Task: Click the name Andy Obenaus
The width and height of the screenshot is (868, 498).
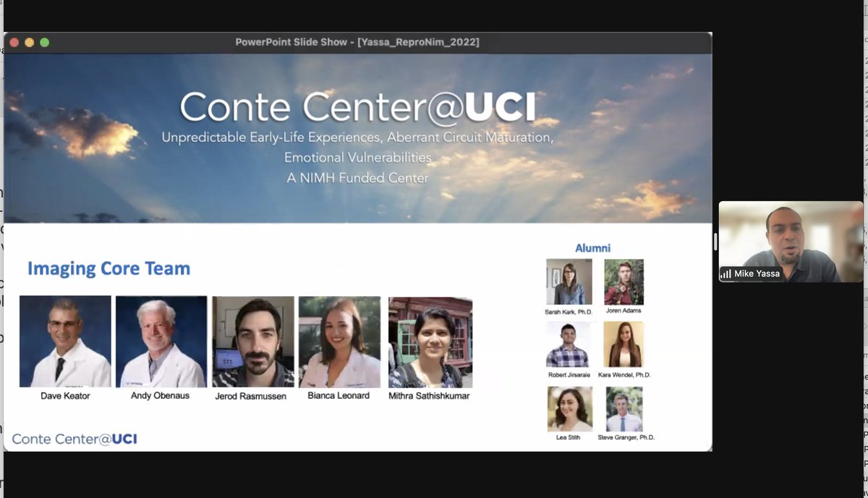Action: [x=161, y=396]
